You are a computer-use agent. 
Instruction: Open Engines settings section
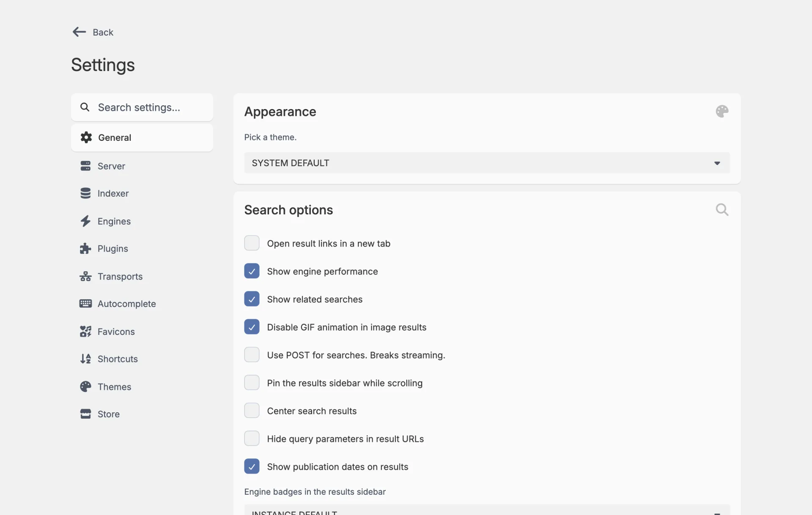(x=142, y=221)
